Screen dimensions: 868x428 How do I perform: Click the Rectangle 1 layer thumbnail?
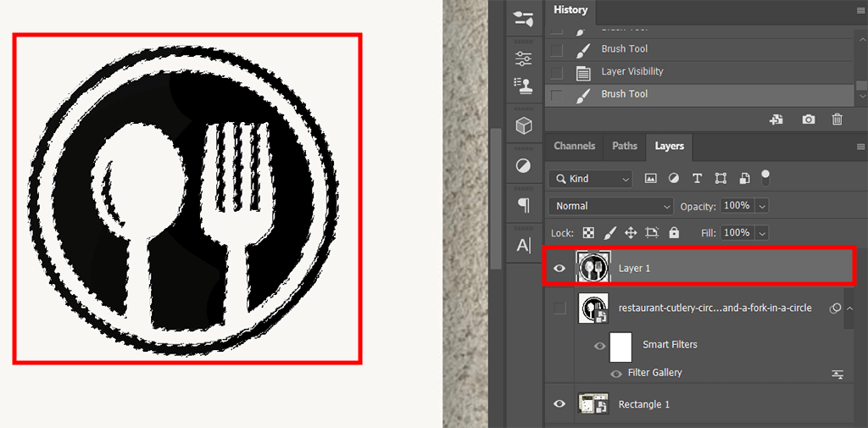tap(593, 403)
